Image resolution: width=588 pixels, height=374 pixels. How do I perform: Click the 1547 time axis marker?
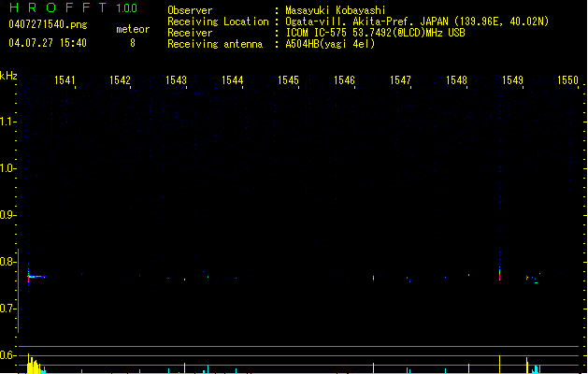pos(400,80)
